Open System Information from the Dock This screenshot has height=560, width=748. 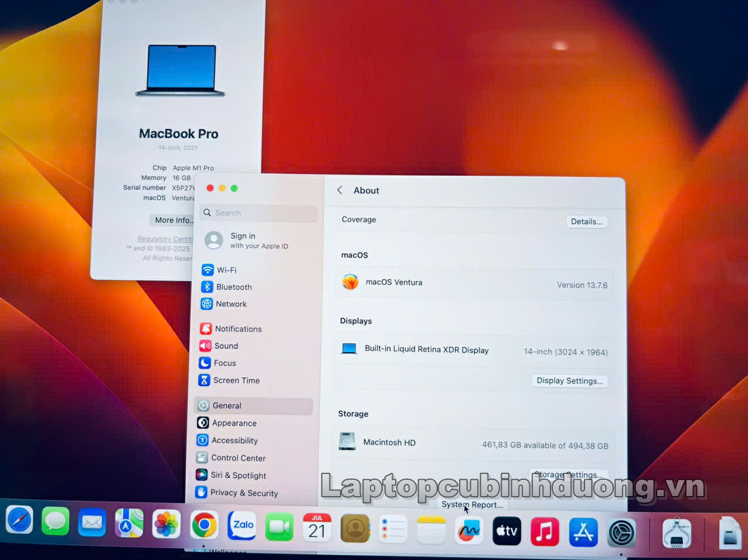tap(677, 534)
